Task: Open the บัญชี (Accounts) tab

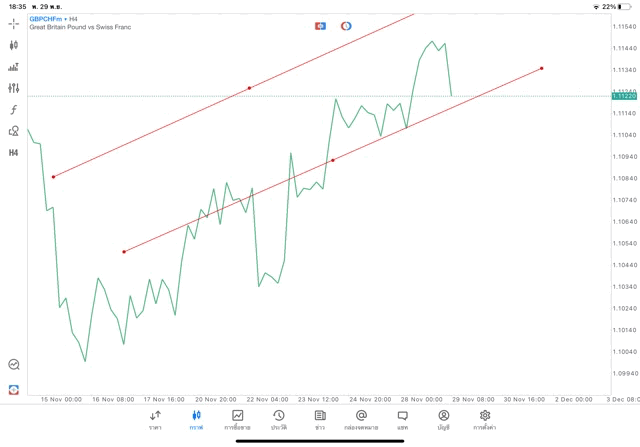Action: coord(443,419)
